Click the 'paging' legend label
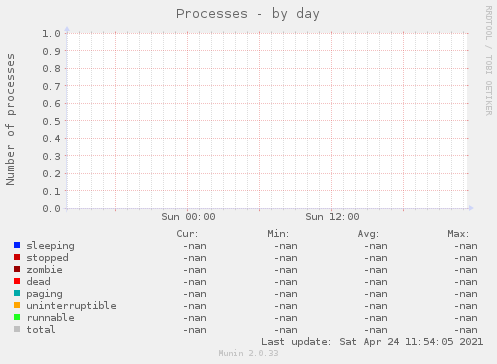Image resolution: width=497 pixels, height=364 pixels. click(x=44, y=294)
